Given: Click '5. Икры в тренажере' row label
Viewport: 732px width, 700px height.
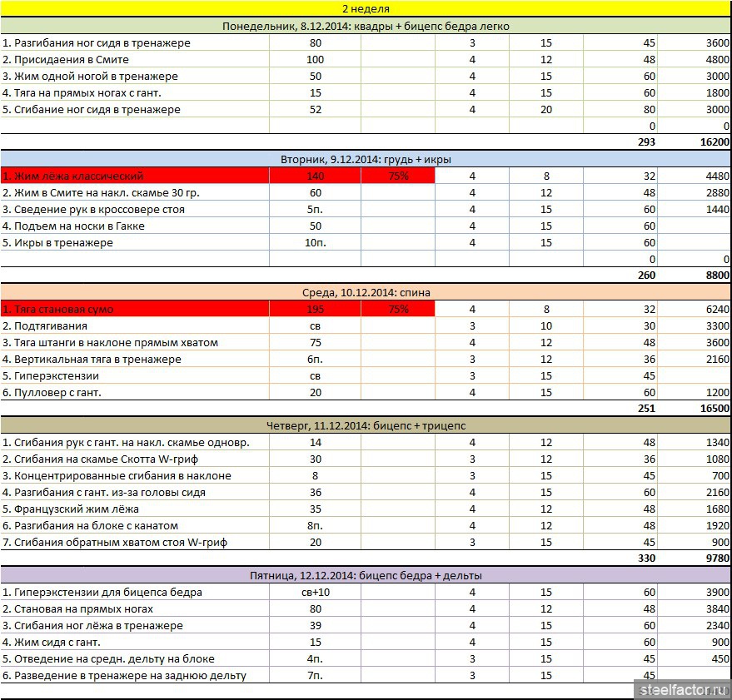Looking at the screenshot, I should click(x=135, y=243).
